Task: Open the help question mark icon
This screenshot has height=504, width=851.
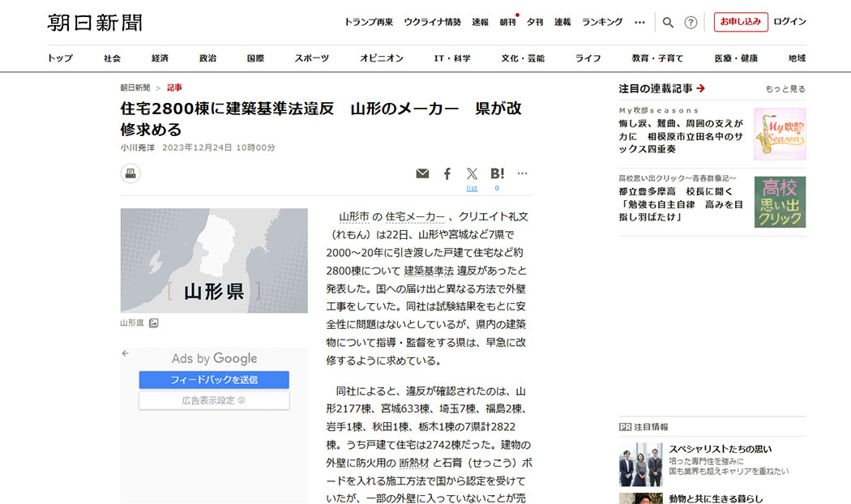Action: [x=691, y=23]
